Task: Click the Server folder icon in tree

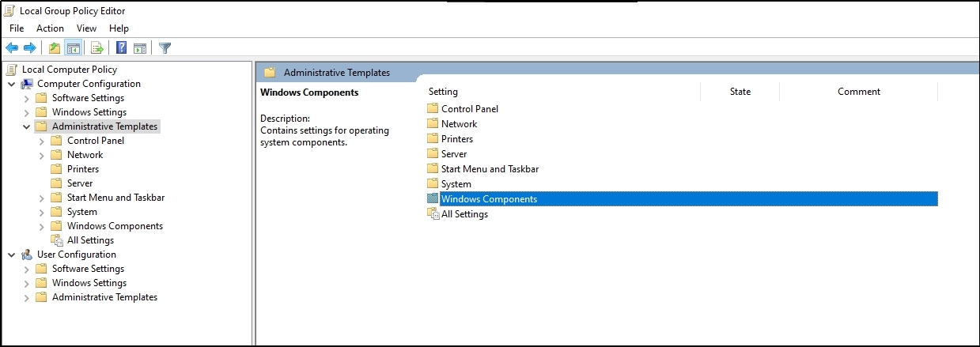Action: click(x=56, y=183)
